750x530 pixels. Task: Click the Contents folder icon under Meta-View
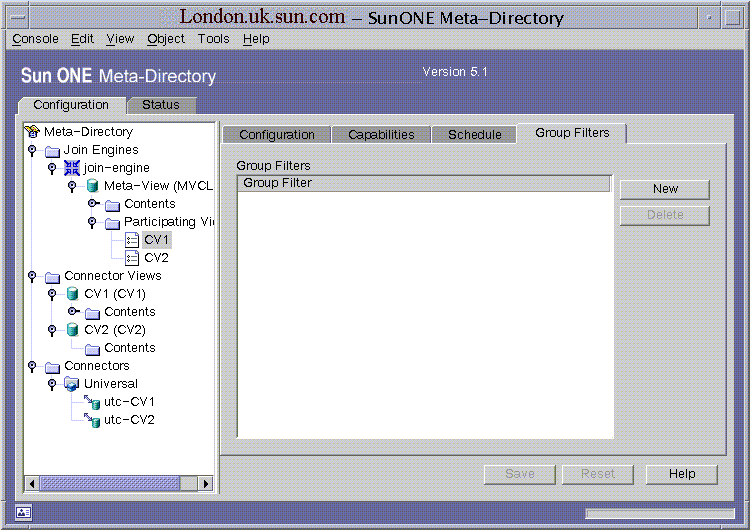(x=112, y=205)
